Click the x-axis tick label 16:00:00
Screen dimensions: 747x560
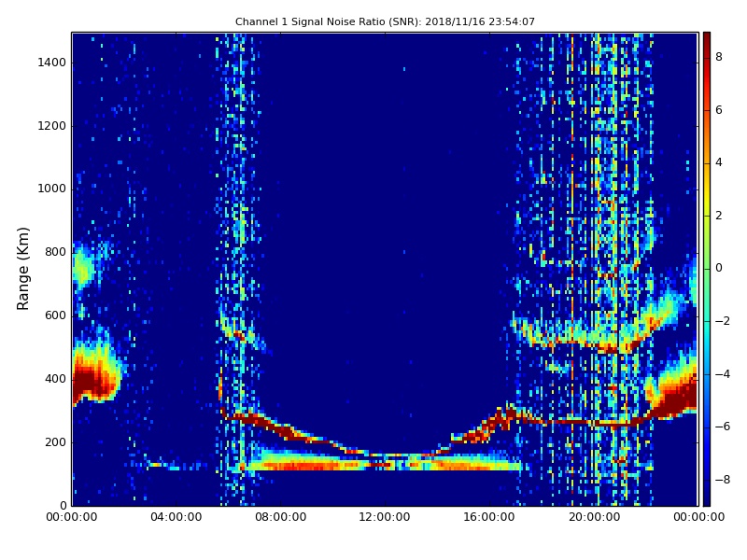489,517
